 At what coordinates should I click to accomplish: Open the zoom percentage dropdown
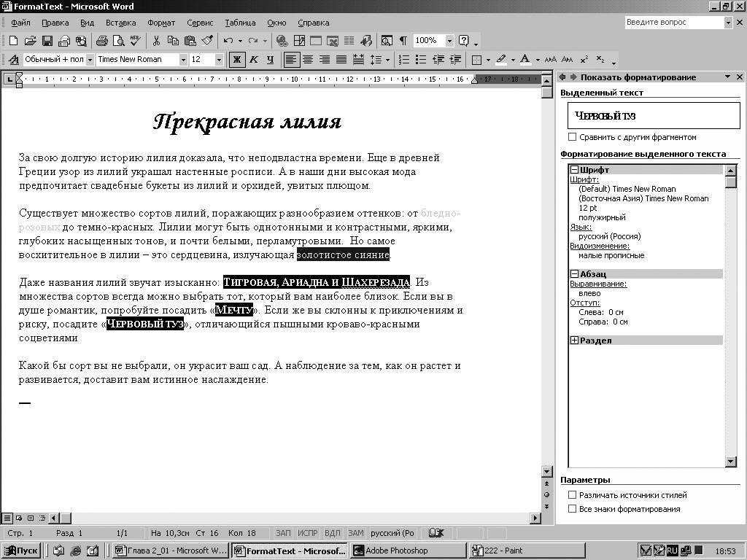449,41
